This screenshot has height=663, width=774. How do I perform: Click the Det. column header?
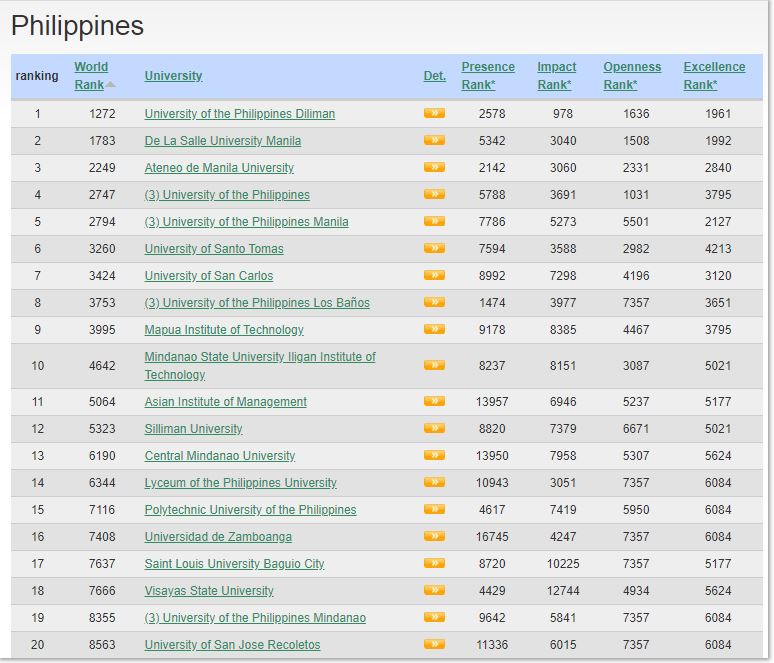pos(434,76)
